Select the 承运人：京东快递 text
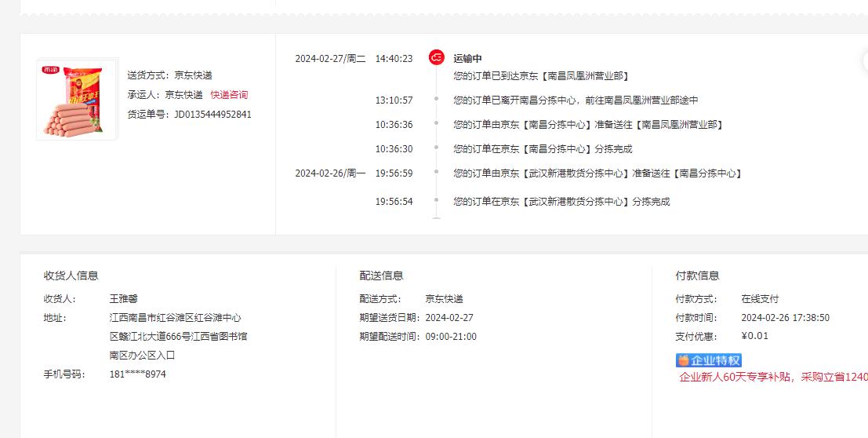The width and height of the screenshot is (868, 438). pyautogui.click(x=165, y=95)
